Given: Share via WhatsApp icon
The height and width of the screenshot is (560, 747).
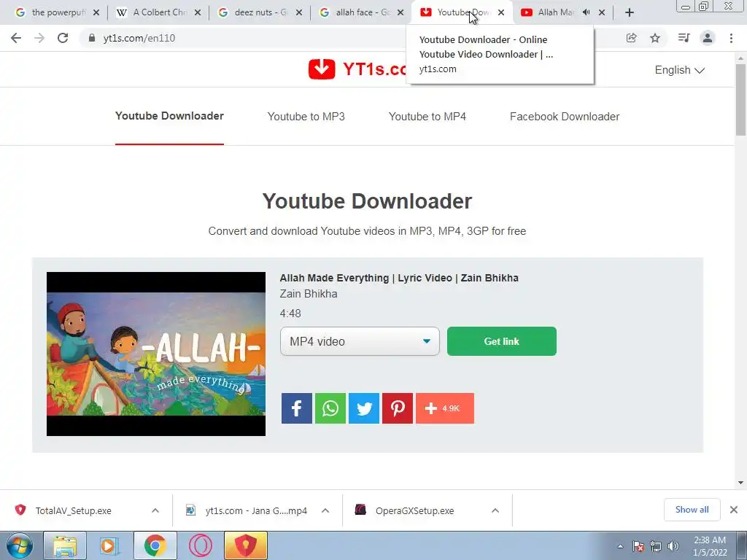Looking at the screenshot, I should point(330,408).
